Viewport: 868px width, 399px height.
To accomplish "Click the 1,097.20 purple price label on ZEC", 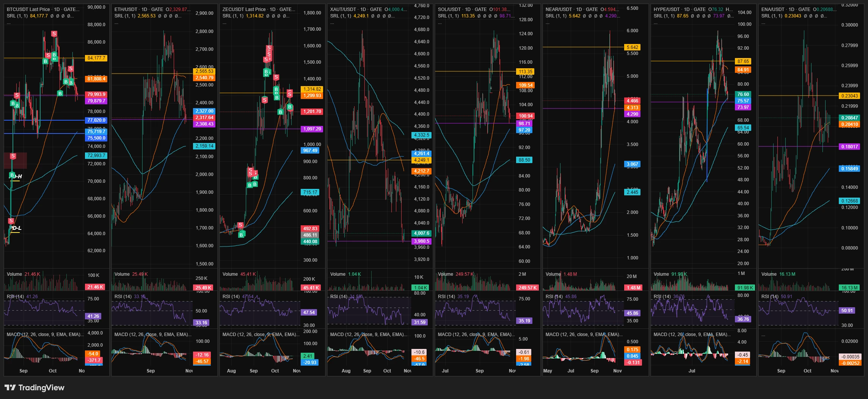I will tap(312, 129).
